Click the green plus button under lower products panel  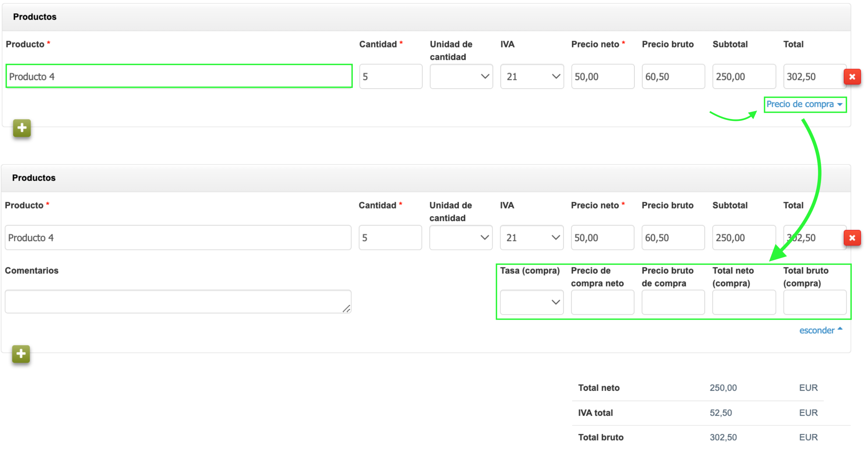click(x=21, y=354)
